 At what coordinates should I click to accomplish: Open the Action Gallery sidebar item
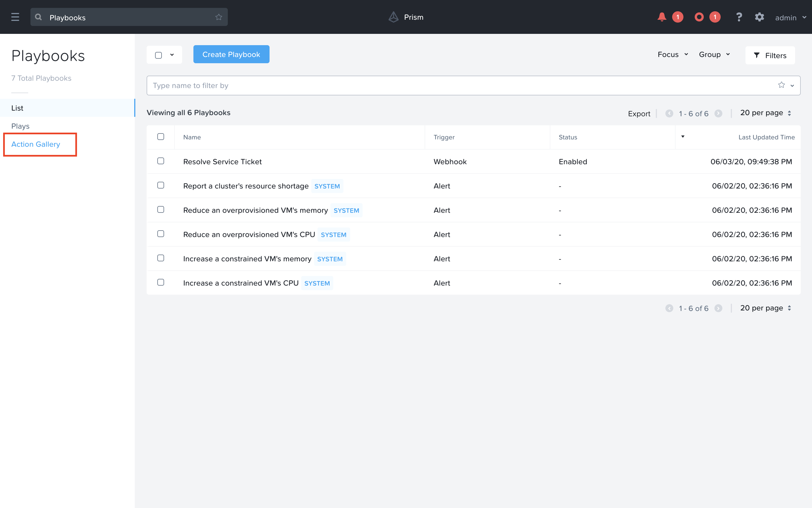[36, 144]
